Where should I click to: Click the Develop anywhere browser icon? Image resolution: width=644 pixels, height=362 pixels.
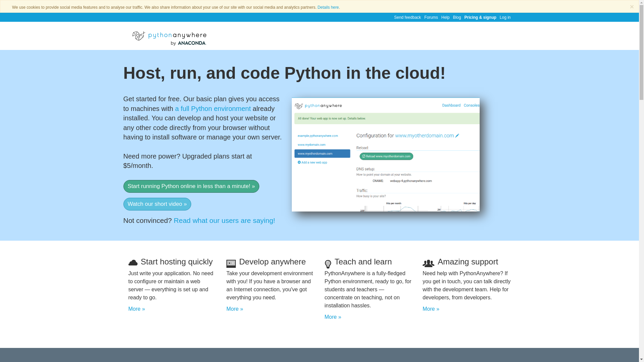(x=231, y=263)
